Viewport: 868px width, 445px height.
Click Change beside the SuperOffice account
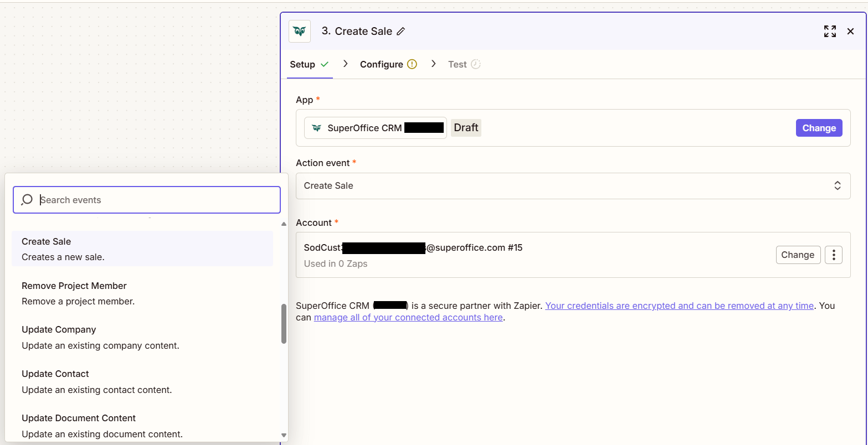click(x=798, y=255)
